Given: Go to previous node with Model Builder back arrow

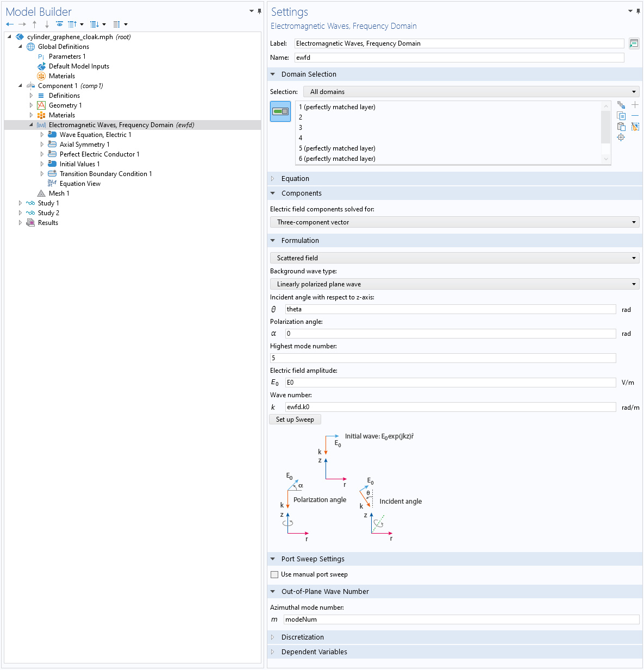Looking at the screenshot, I should coord(10,24).
